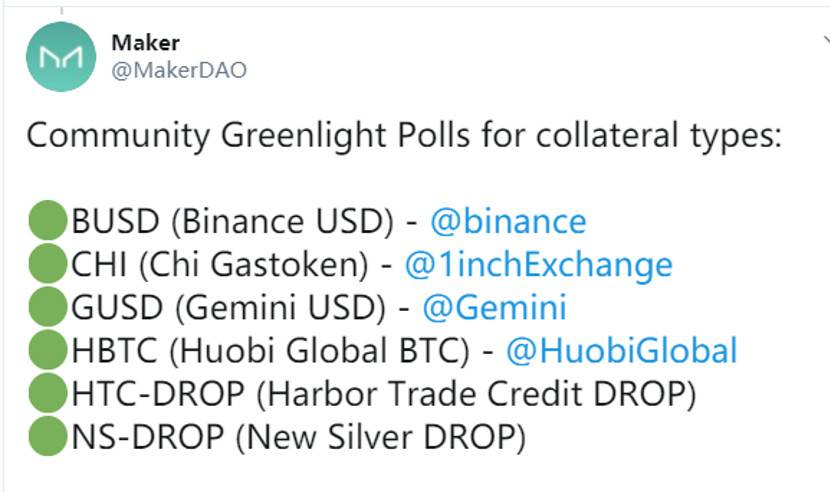
Task: Click the HTC-DROP Harbor Trade Credit line
Action: (x=383, y=394)
